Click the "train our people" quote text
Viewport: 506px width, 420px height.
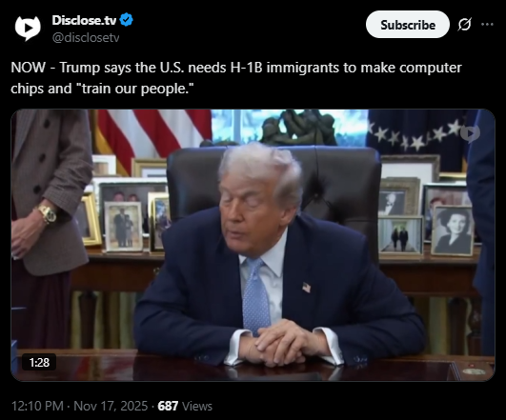coord(135,89)
